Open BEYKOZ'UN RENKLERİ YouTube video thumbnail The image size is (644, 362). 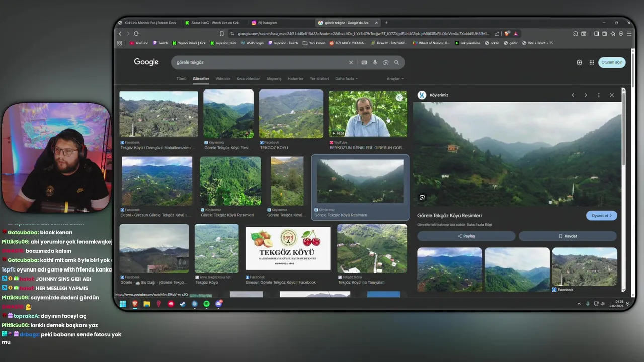tap(368, 114)
